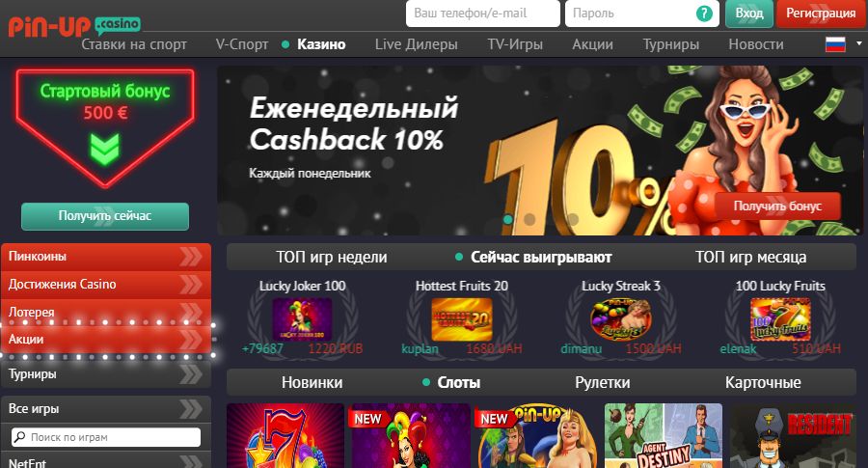Click the Регистрация button
This screenshot has width=868, height=468.
coord(821,14)
